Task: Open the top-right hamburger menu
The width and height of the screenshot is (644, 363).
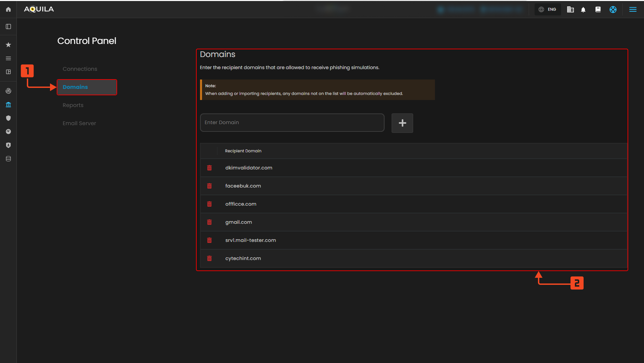Action: click(633, 9)
